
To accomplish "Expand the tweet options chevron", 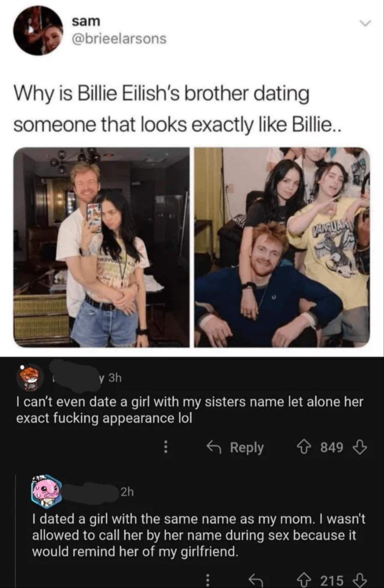I will point(365,23).
